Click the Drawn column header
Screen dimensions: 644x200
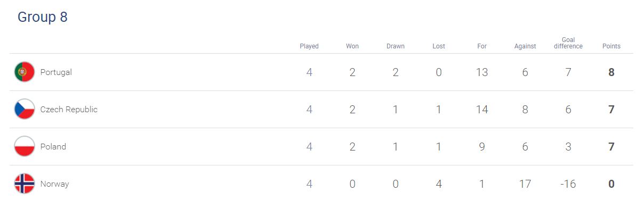(x=396, y=46)
